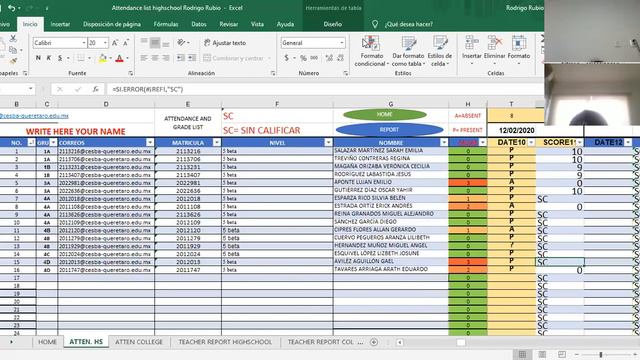Open the Fórmulas tab
Viewport: 640px width, 360px height.
tap(166, 24)
